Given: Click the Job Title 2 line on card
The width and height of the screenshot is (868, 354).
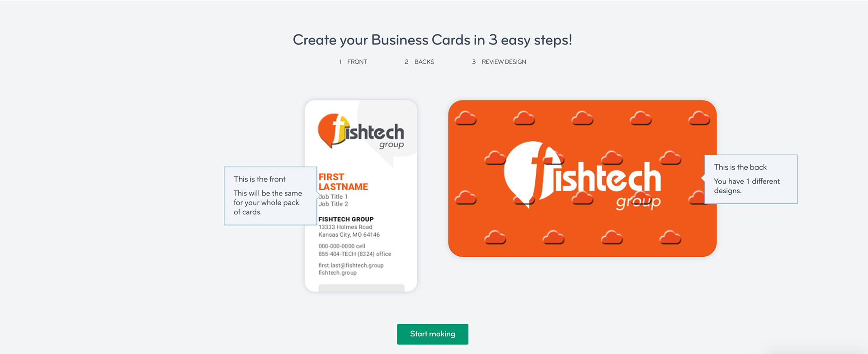Looking at the screenshot, I should pos(333,204).
